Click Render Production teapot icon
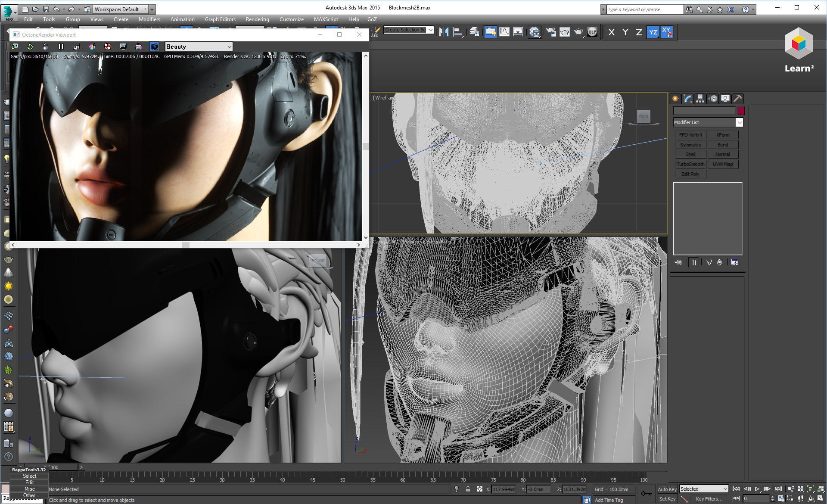This screenshot has height=504, width=827. (578, 32)
